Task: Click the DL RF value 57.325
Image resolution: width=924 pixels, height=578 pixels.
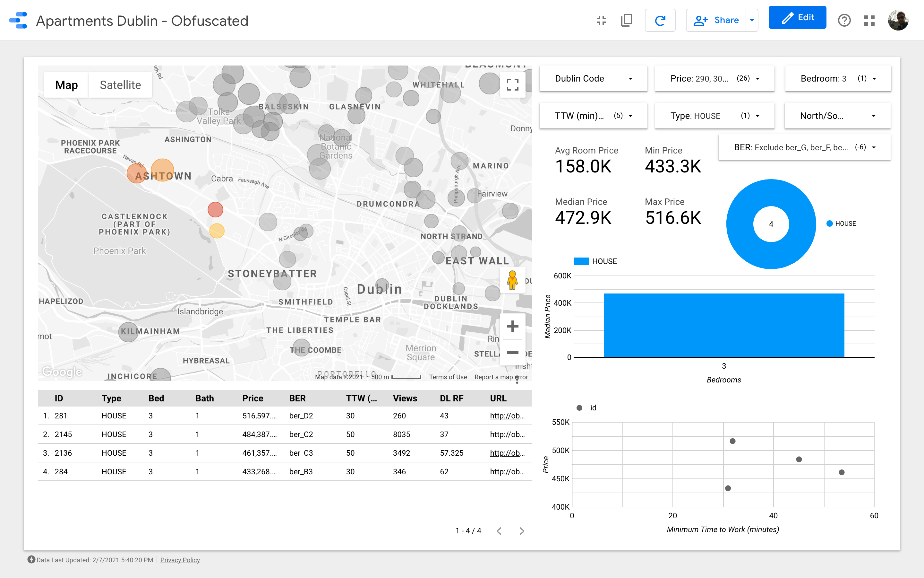Action: [x=451, y=453]
